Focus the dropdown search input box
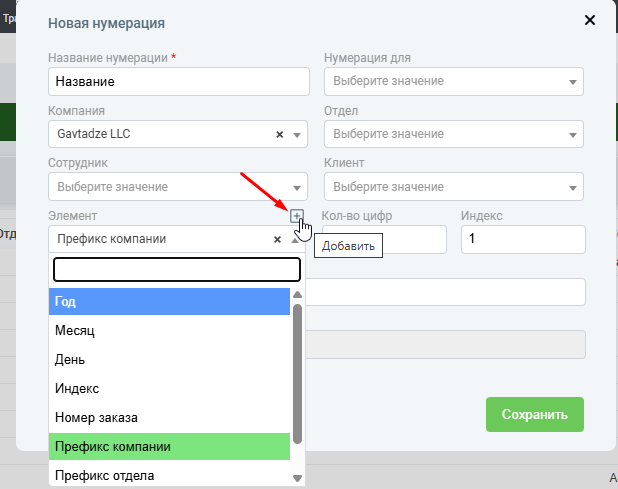The width and height of the screenshot is (618, 489). (176, 269)
